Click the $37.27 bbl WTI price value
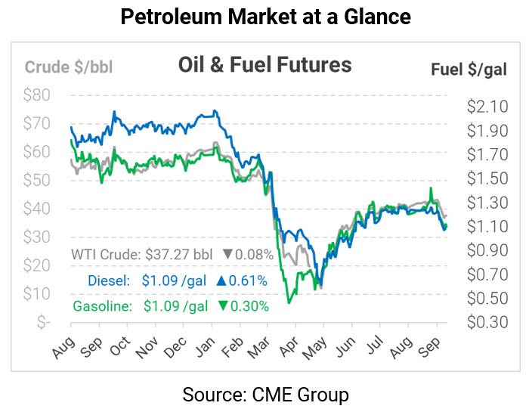The height and width of the screenshot is (409, 532). (180, 255)
